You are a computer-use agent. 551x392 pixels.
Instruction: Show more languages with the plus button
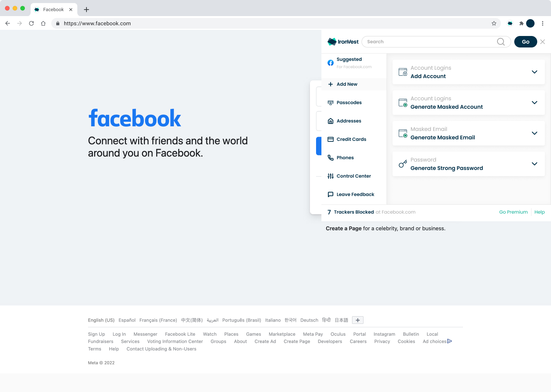click(358, 320)
